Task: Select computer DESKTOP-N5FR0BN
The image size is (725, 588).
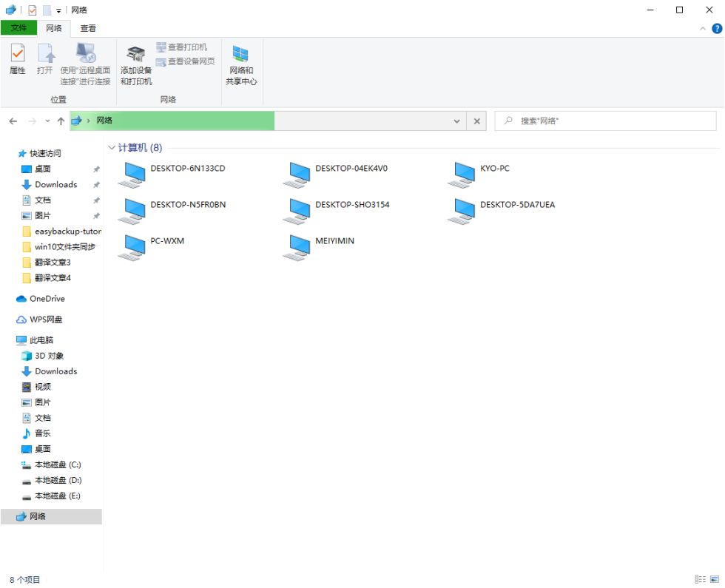Action: coord(172,212)
